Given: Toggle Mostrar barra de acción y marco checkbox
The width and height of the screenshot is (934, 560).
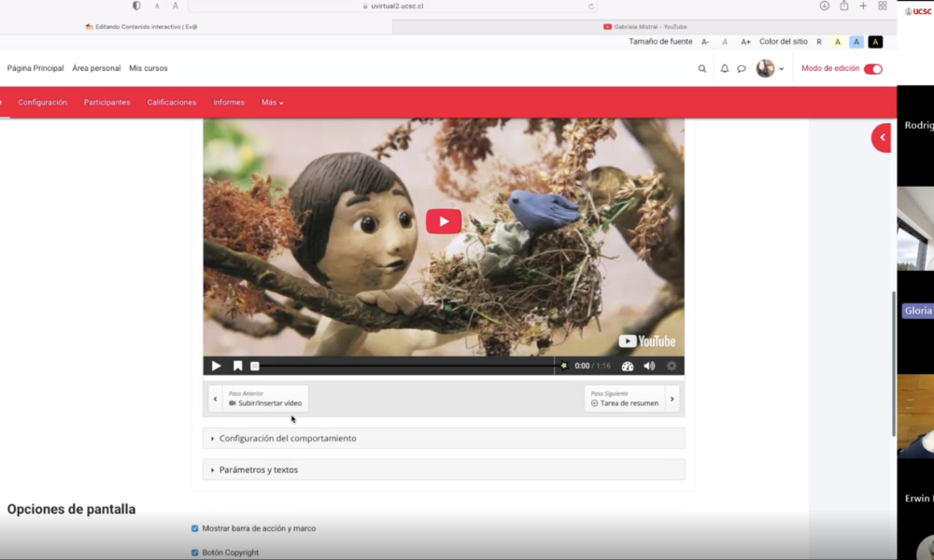Looking at the screenshot, I should point(195,528).
